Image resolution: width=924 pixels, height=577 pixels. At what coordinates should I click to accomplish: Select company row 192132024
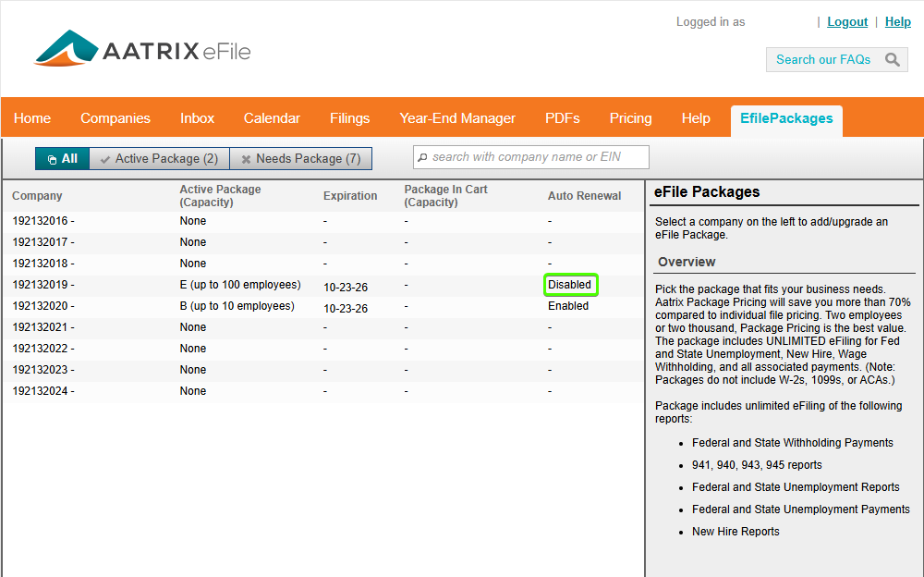[43, 391]
